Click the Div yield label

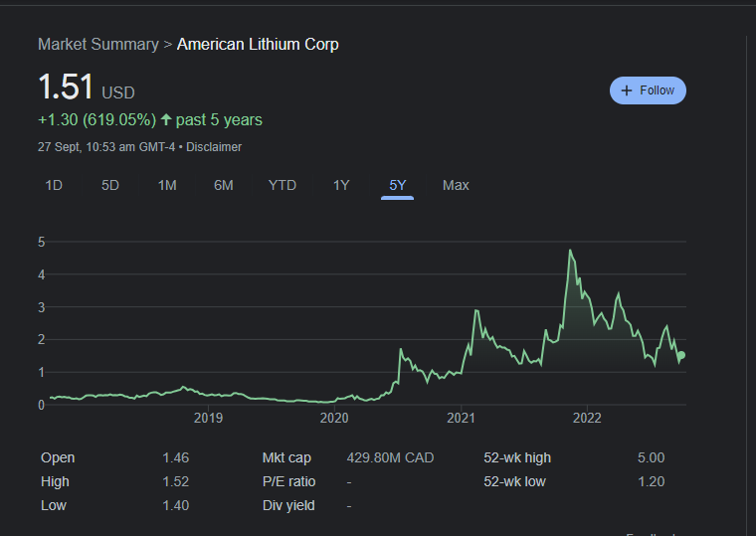(x=288, y=505)
